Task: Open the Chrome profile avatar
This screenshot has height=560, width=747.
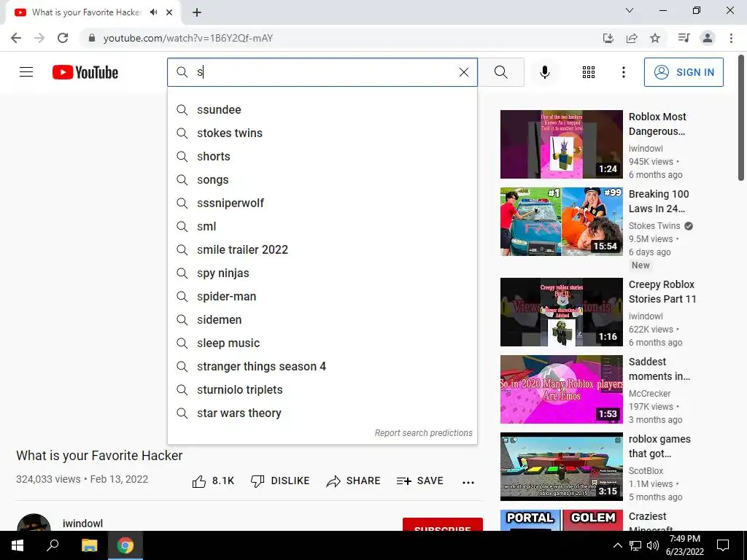Action: (708, 38)
